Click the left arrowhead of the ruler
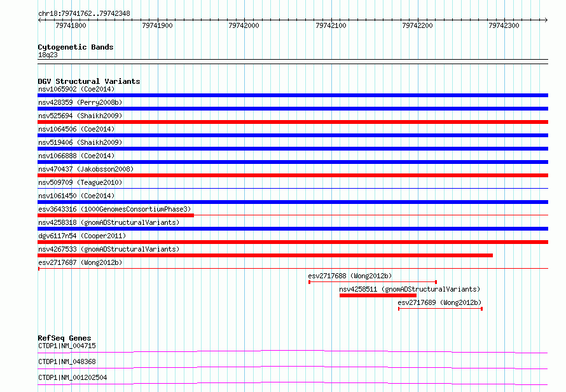The height and width of the screenshot is (392, 566). point(39,20)
